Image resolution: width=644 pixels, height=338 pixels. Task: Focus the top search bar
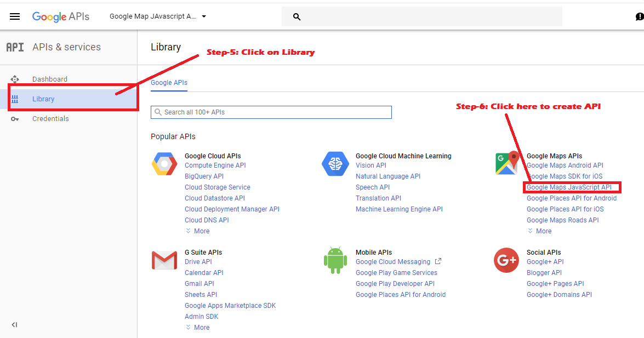(x=422, y=17)
